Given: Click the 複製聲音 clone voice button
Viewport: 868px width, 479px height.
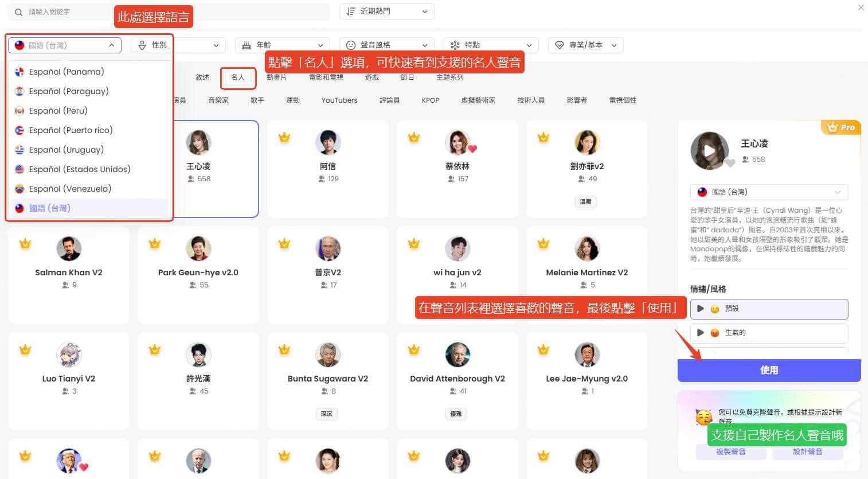Looking at the screenshot, I should click(731, 452).
